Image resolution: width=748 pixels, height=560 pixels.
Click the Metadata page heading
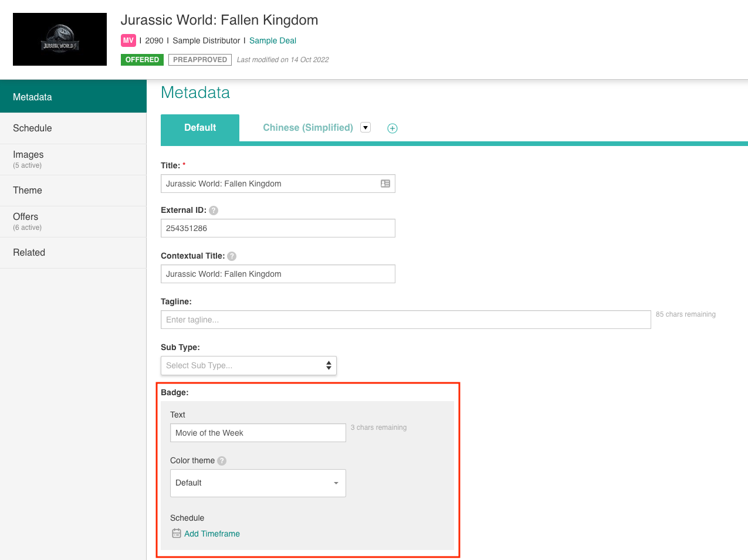195,93
